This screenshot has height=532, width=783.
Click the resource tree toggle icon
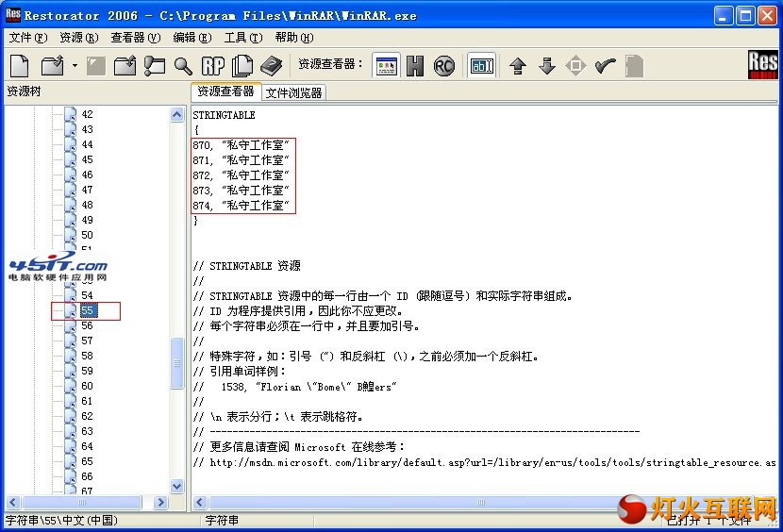pyautogui.click(x=155, y=65)
